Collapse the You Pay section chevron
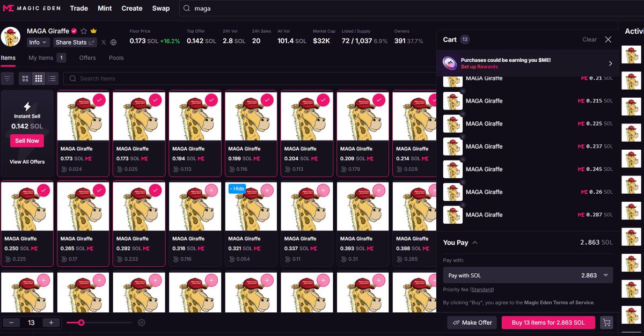Viewport: 644px width, 336px height. coord(475,243)
